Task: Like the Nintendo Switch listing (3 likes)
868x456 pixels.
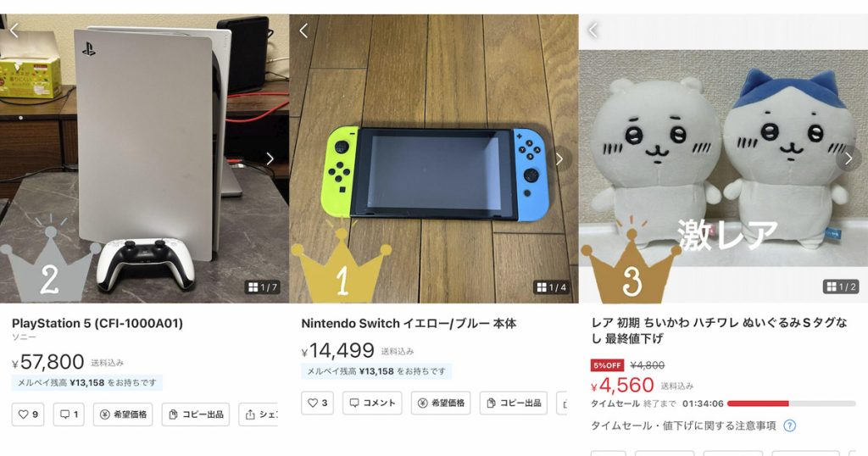Action: pyautogui.click(x=318, y=403)
